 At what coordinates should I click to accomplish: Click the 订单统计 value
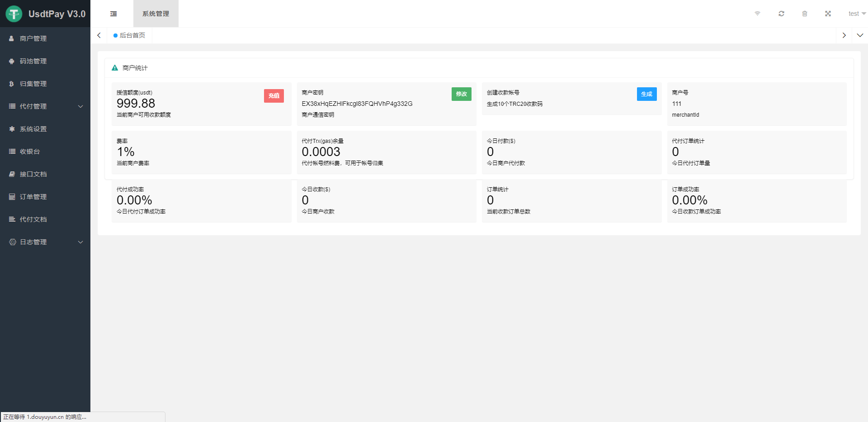(x=491, y=200)
